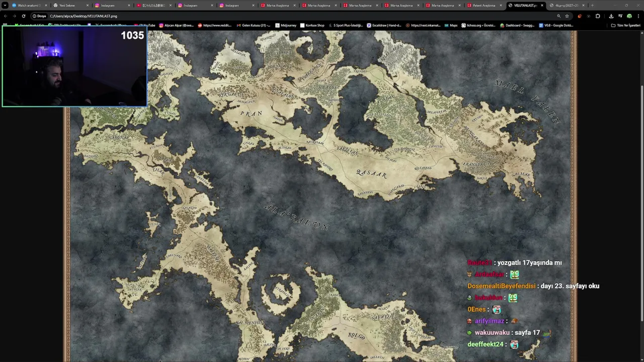The width and height of the screenshot is (644, 362).
Task: Go back to the previous page
Action: pyautogui.click(x=6, y=16)
